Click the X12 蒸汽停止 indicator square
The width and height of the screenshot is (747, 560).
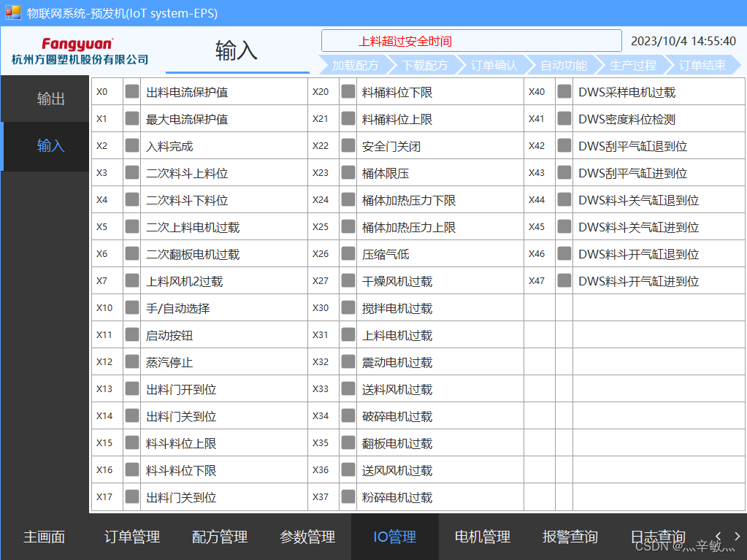click(132, 362)
